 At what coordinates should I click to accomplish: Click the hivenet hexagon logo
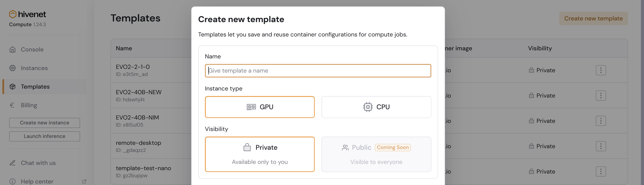click(x=13, y=14)
